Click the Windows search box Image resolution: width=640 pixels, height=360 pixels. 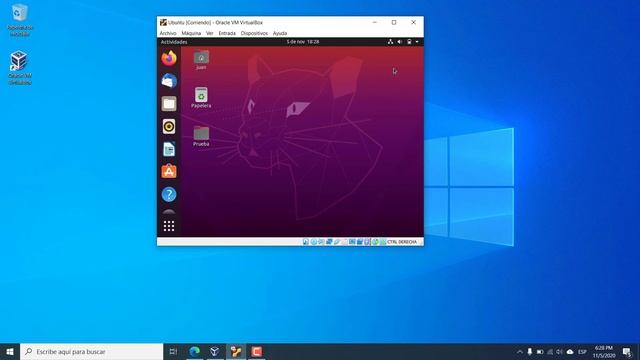click(91, 351)
